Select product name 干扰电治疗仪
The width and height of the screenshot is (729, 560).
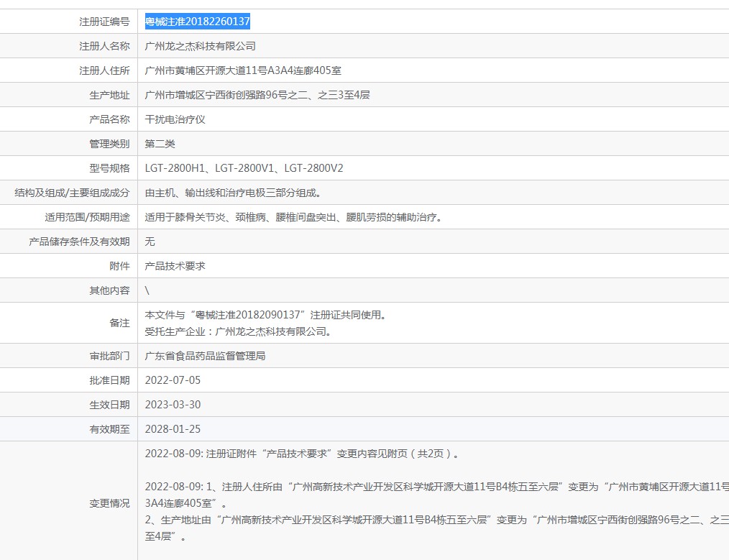(175, 119)
